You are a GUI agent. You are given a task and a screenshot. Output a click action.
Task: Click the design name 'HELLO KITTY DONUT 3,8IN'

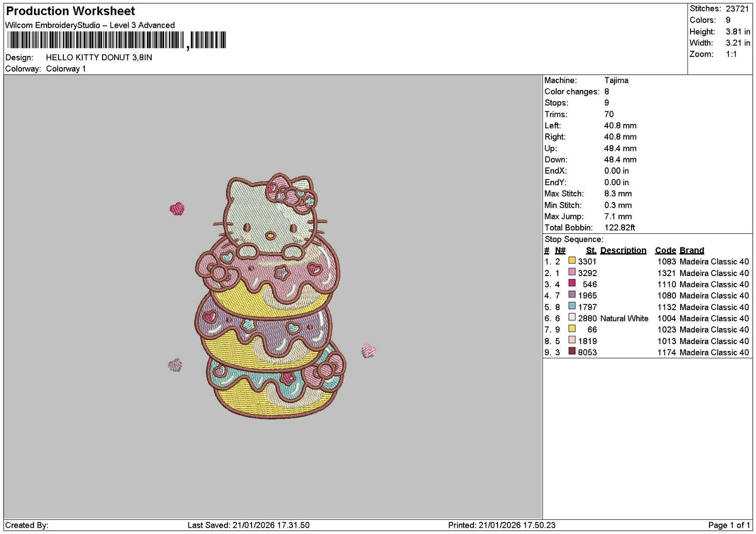(x=99, y=58)
